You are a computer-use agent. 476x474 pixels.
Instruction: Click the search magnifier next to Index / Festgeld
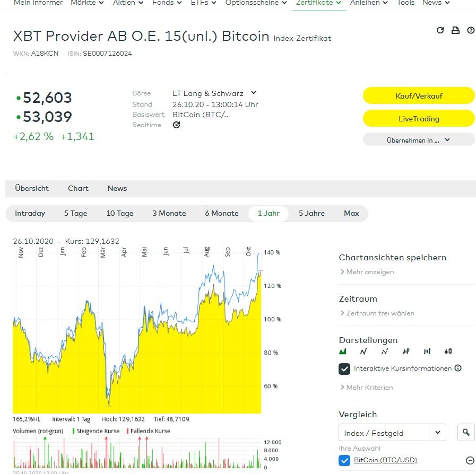tap(466, 433)
